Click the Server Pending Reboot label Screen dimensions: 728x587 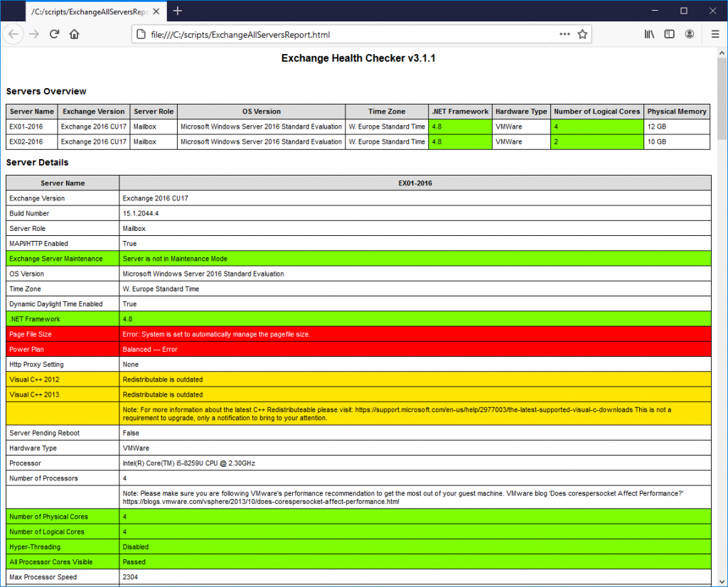click(45, 433)
